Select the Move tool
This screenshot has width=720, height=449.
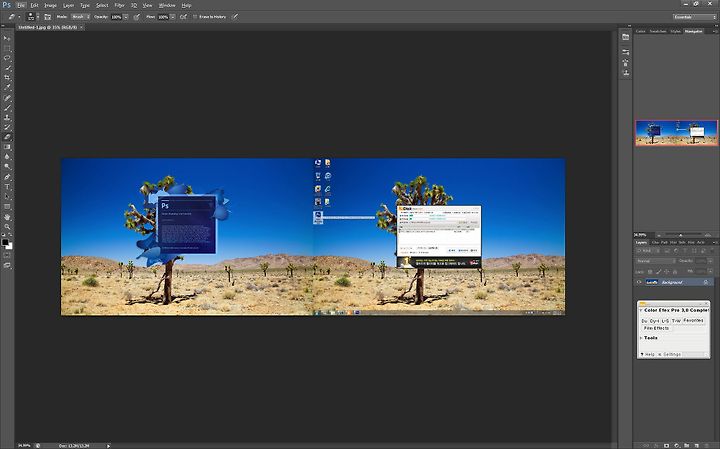pyautogui.click(x=7, y=38)
